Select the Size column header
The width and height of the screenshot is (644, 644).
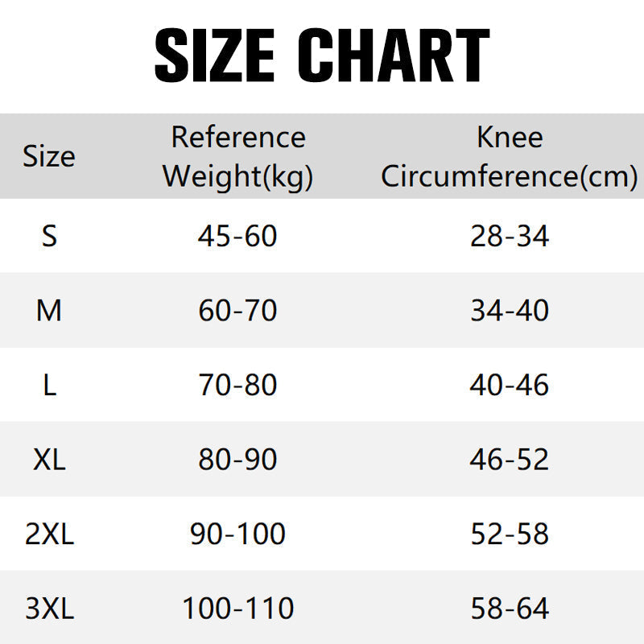coord(49,156)
